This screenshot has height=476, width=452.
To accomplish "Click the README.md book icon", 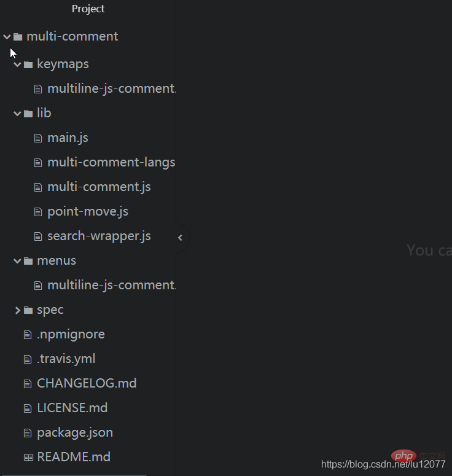I will 28,457.
